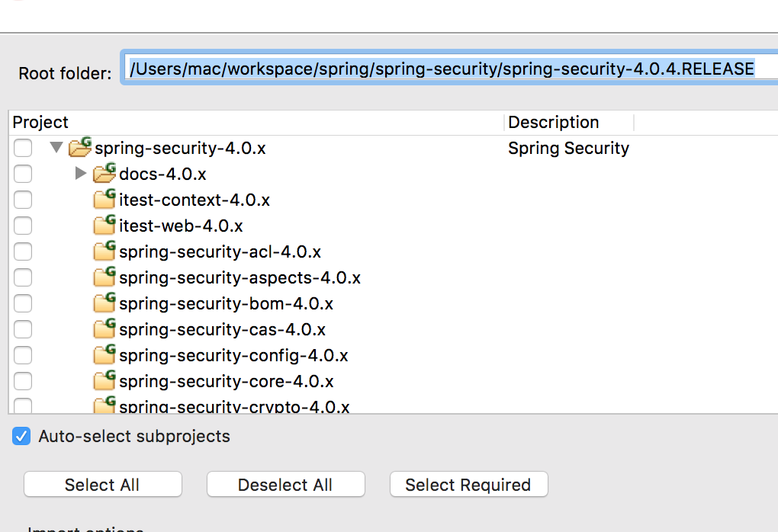Click the itest-web-4.0.x folder icon
Image resolution: width=778 pixels, height=532 pixels.
104,226
